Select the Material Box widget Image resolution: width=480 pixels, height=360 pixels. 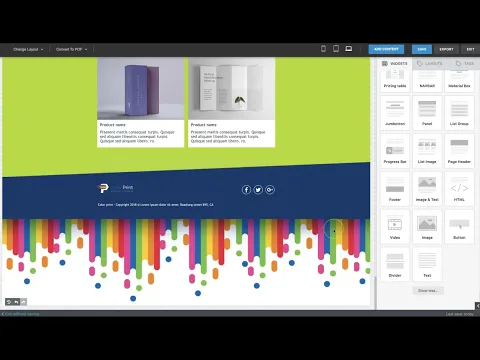coord(459,80)
